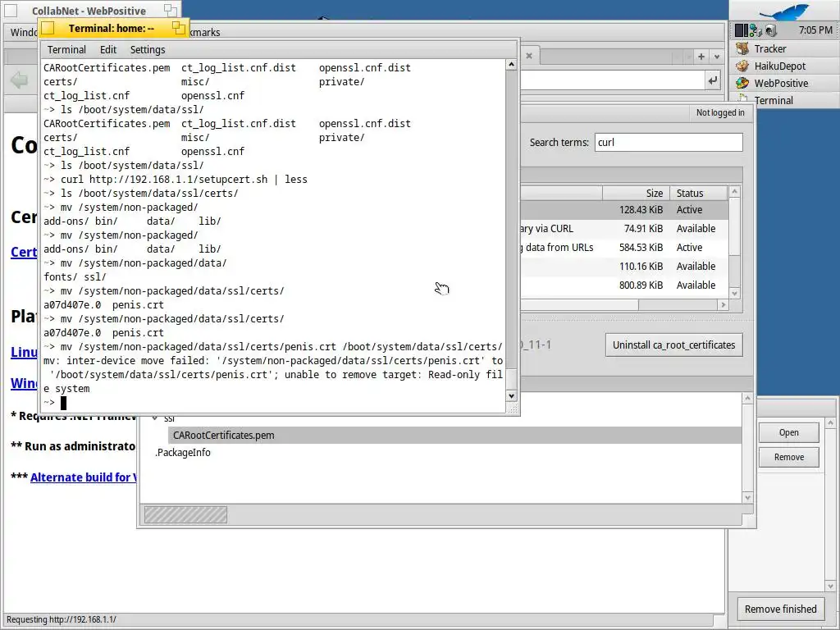Viewport: 840px width, 630px height.
Task: Follow the Alternate build link on the webpage
Action: [x=83, y=477]
